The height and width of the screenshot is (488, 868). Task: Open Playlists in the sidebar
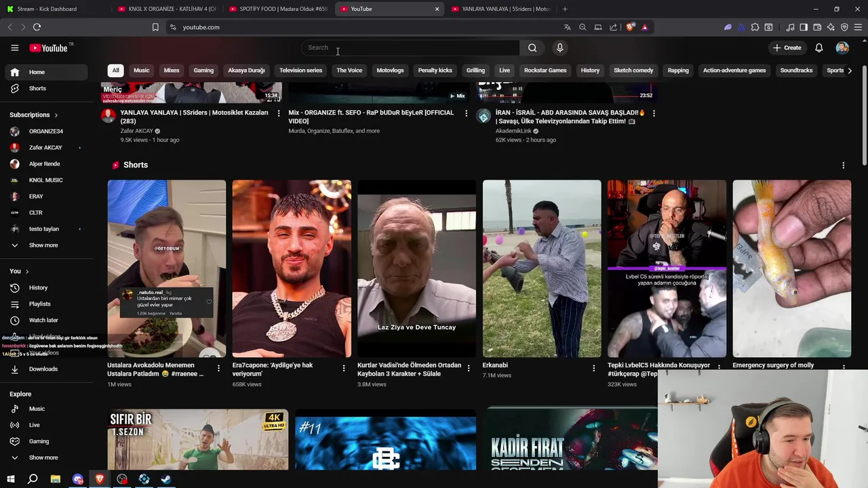pos(47,304)
